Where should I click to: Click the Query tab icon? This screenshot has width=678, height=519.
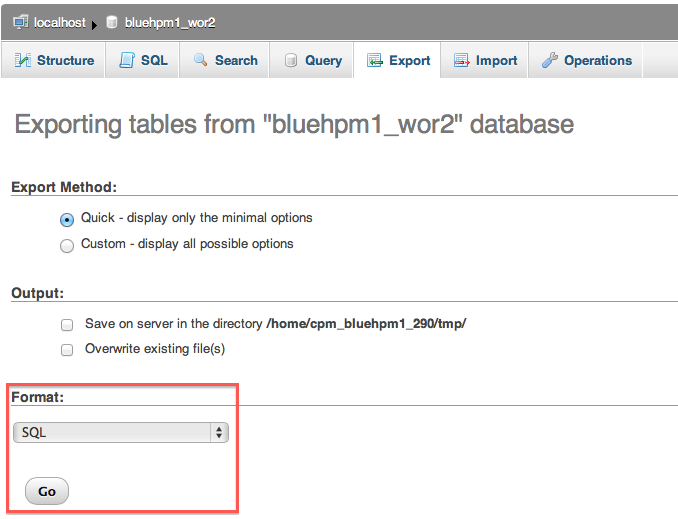[x=291, y=61]
